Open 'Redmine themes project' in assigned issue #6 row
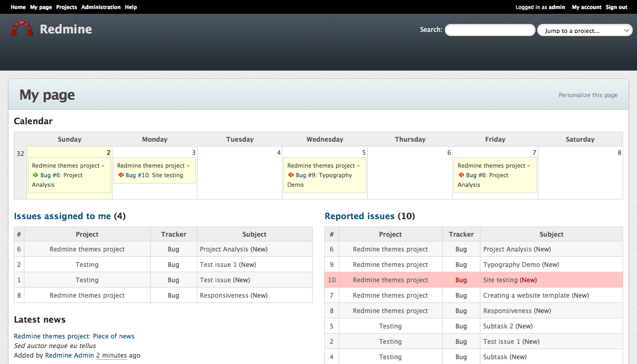This screenshot has width=637, height=364. tap(87, 249)
